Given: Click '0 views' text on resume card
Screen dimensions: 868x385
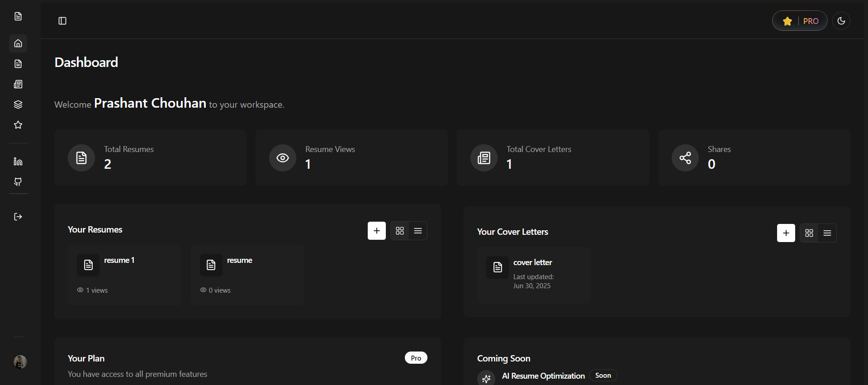Looking at the screenshot, I should coord(220,290).
